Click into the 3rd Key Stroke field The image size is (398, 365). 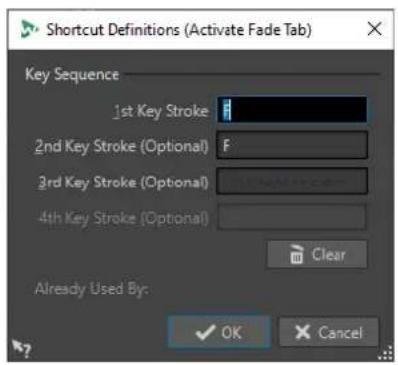[292, 181]
